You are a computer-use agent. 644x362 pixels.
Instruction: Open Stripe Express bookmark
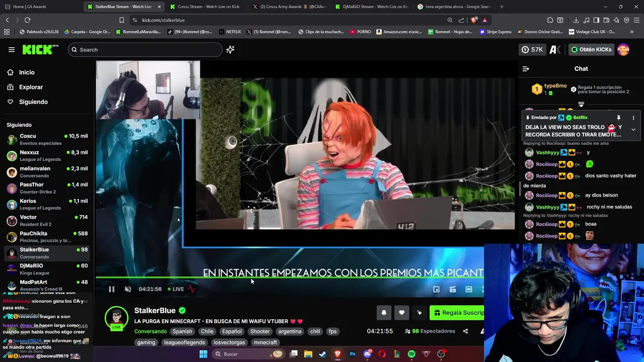495,32
